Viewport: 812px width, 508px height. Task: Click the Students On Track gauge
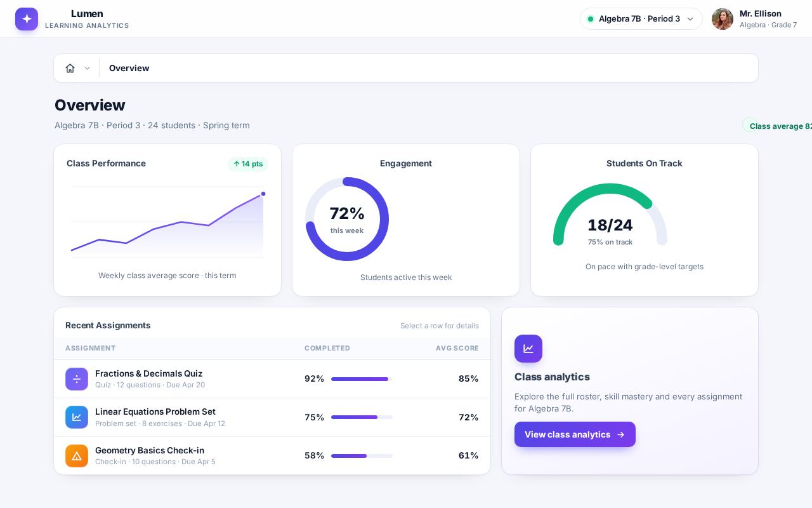610,215
